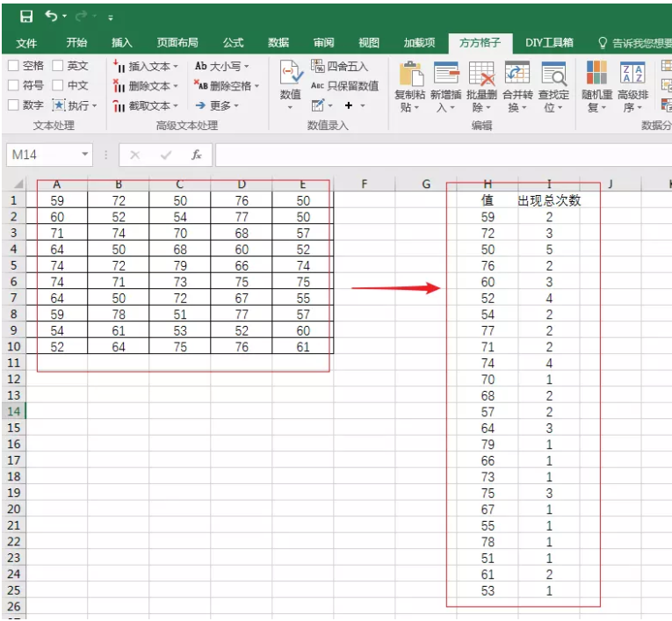The width and height of the screenshot is (672, 621).
Task: Click the 高级排序 advanced sort icon
Action: coord(632,76)
